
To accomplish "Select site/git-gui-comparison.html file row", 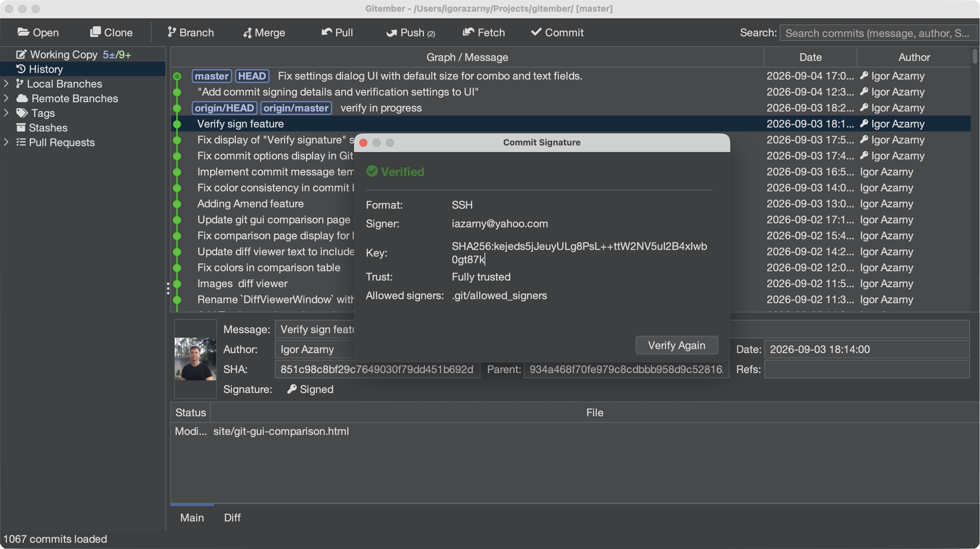I will click(574, 431).
